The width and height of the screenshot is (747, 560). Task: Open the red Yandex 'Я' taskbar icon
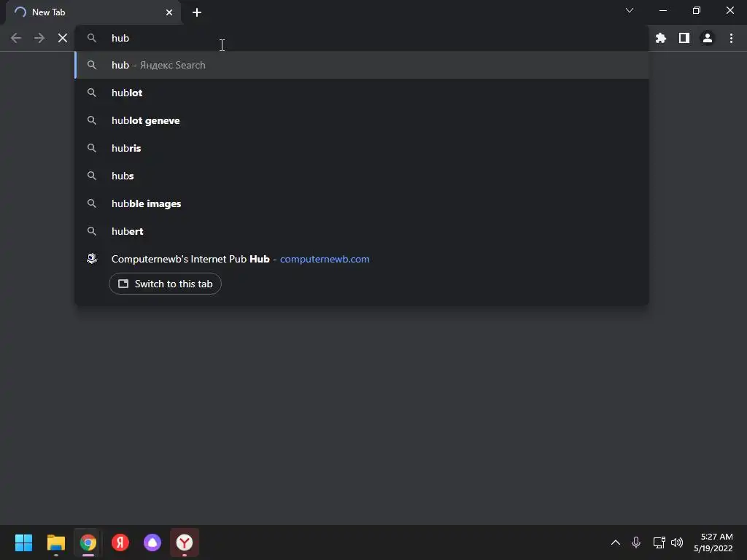120,542
